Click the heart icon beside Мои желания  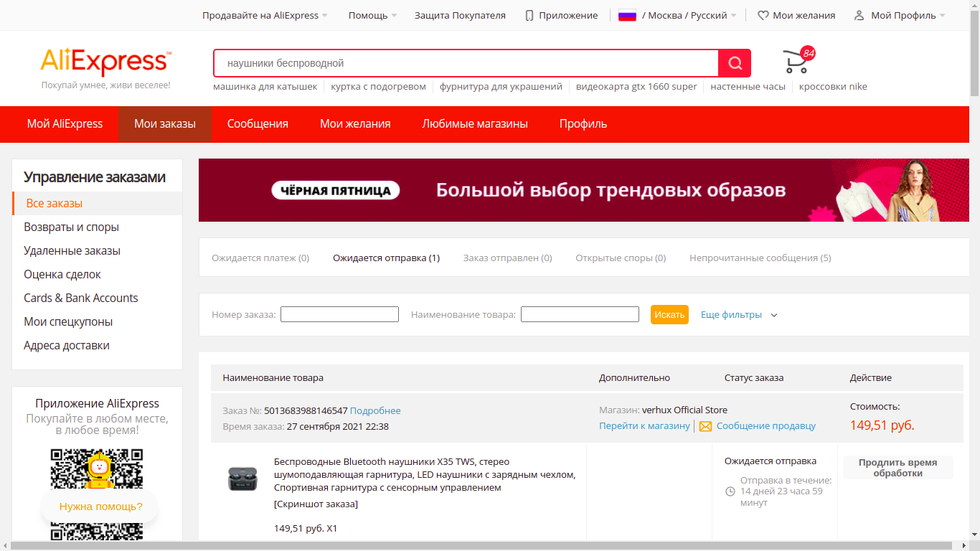(763, 15)
